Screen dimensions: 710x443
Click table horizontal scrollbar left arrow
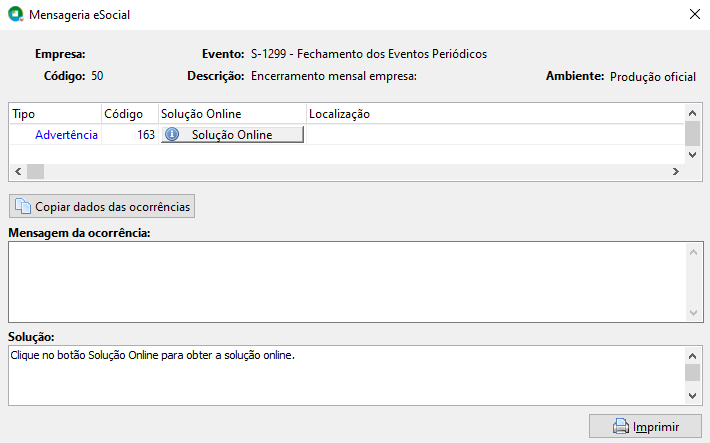[x=18, y=172]
